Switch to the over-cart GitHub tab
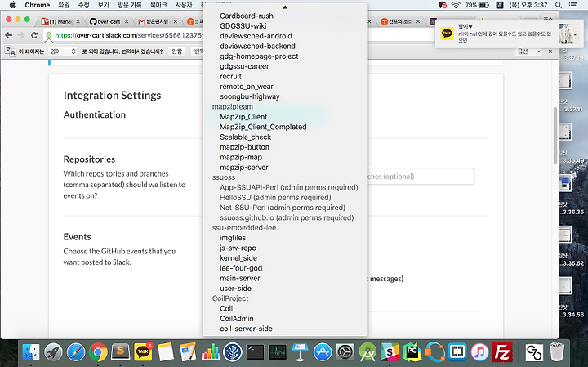 click(x=109, y=21)
